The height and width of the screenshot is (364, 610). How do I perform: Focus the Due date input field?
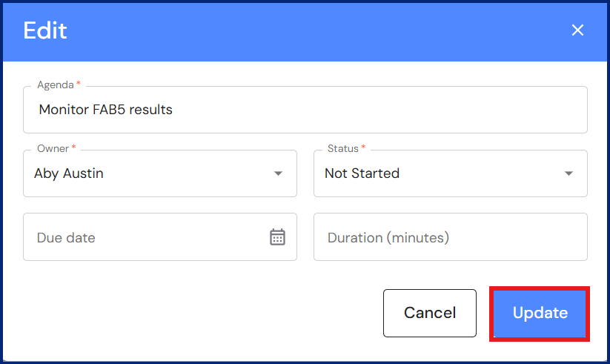[x=141, y=237]
